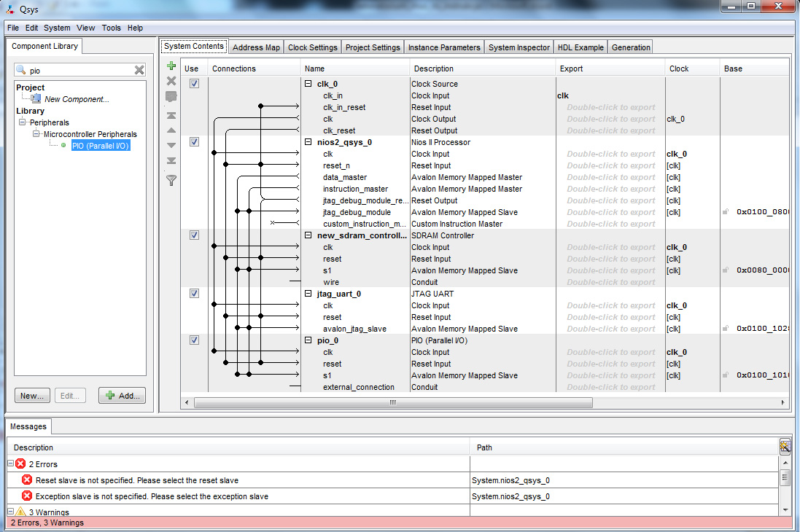Click the green plus Add component icon

point(171,66)
